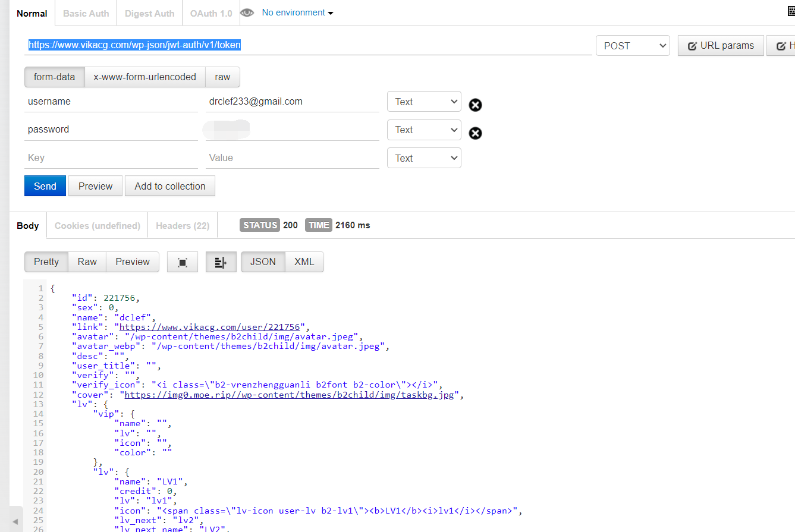Open the POST method dropdown

633,46
